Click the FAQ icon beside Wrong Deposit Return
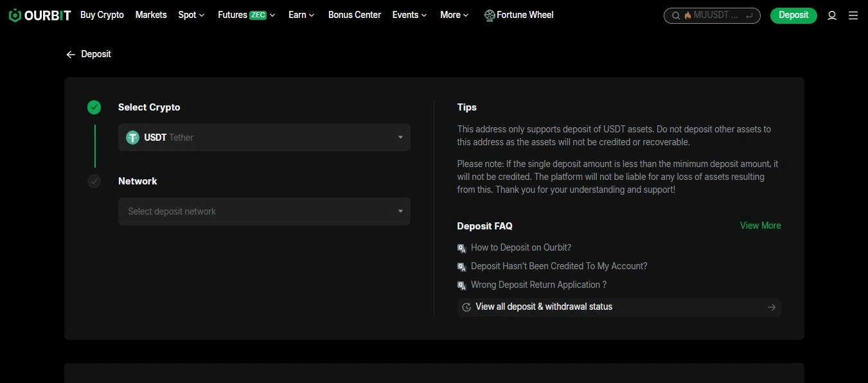This screenshot has height=383, width=868. pyautogui.click(x=461, y=285)
